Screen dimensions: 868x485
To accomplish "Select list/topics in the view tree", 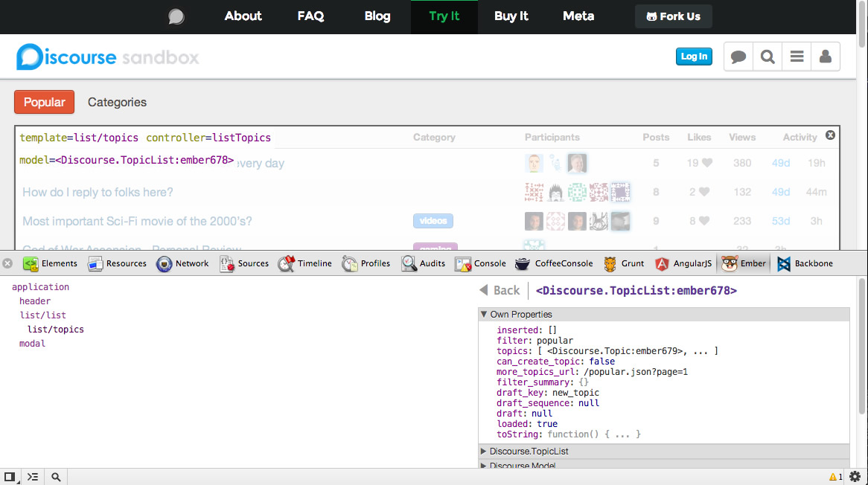I will coord(56,330).
